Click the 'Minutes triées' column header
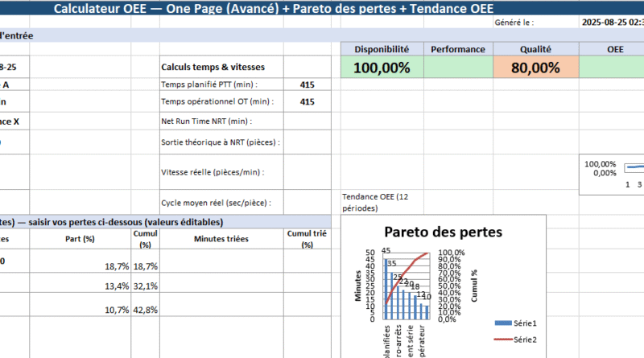The width and height of the screenshot is (644, 358). tap(221, 239)
